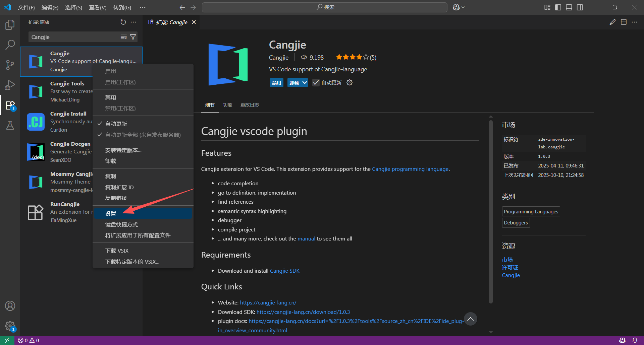Click scroll-to-top round arrow button
The height and width of the screenshot is (345, 644).
tap(471, 319)
